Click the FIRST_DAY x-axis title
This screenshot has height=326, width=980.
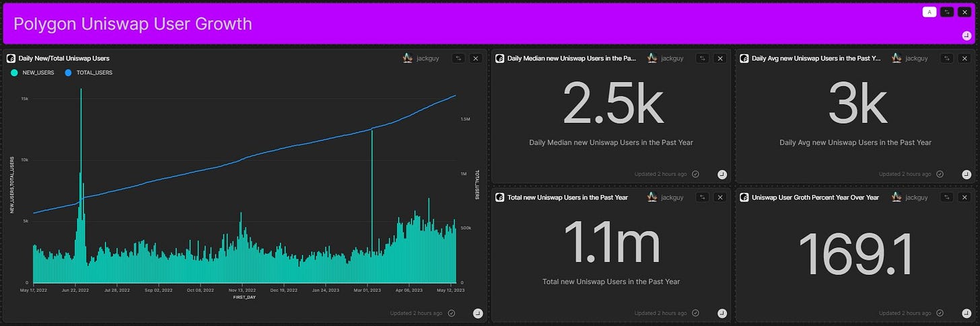click(x=244, y=296)
